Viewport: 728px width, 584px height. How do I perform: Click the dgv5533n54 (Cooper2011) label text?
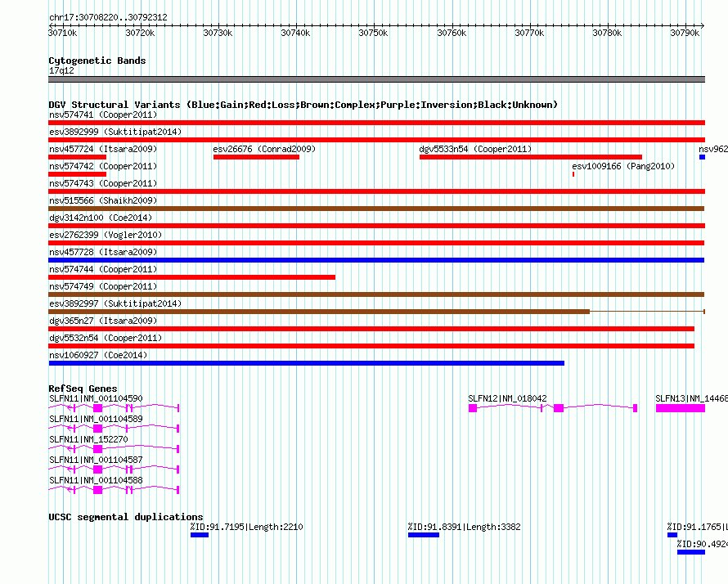[475, 149]
